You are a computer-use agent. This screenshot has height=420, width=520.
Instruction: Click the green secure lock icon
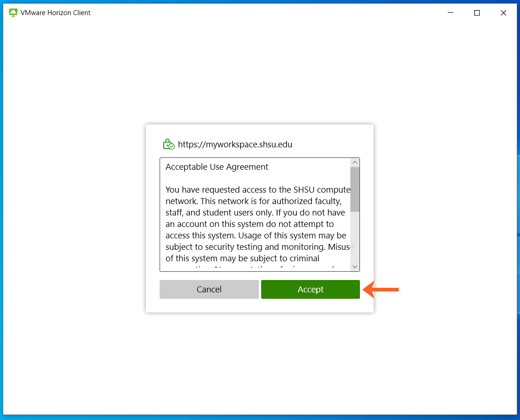click(169, 145)
